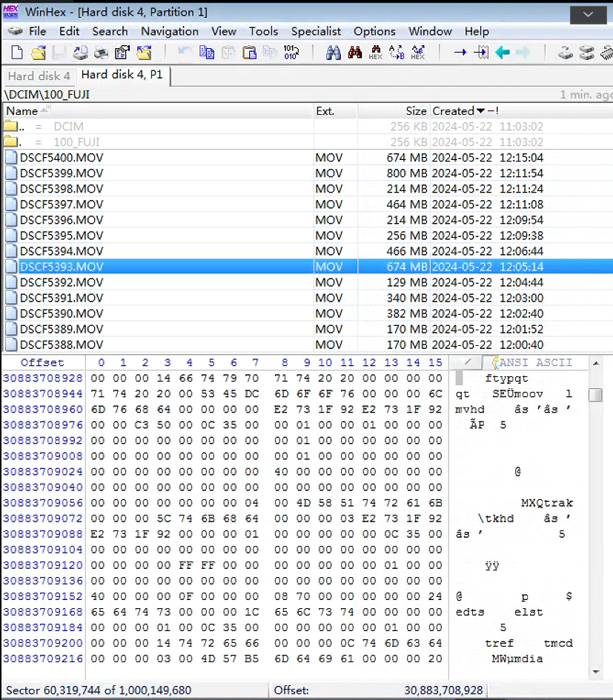This screenshot has width=613, height=700.
Task: Select the DSCF5390.MOV file row
Action: click(308, 314)
